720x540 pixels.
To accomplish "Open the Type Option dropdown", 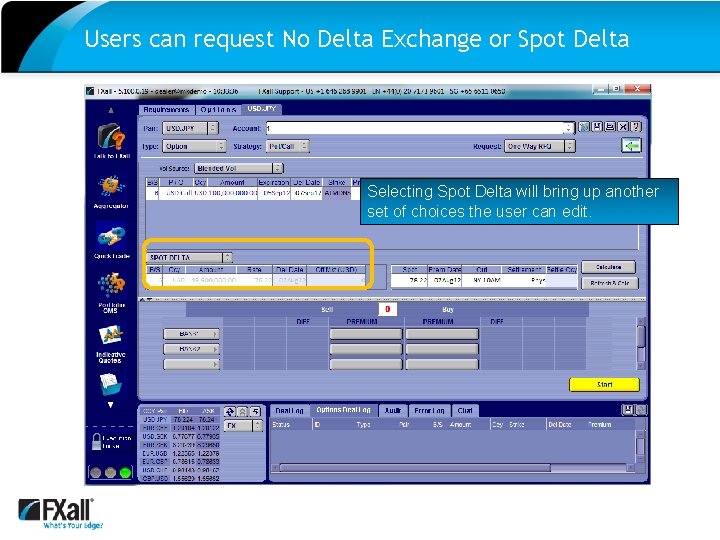I will tap(194, 146).
